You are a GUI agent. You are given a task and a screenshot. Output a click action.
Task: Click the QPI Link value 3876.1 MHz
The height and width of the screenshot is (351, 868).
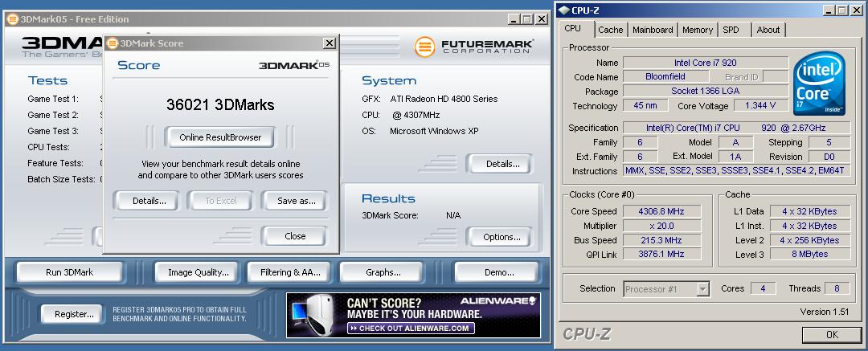click(x=661, y=254)
